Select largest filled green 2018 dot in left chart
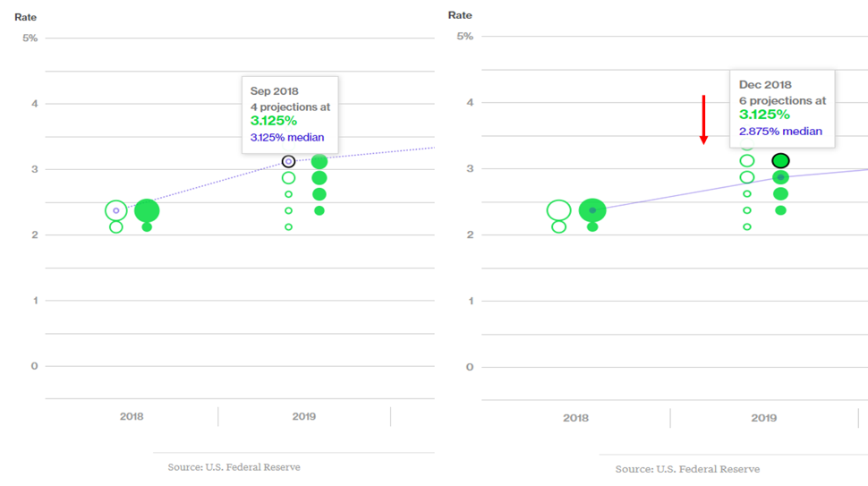This screenshot has width=868, height=486. [147, 211]
